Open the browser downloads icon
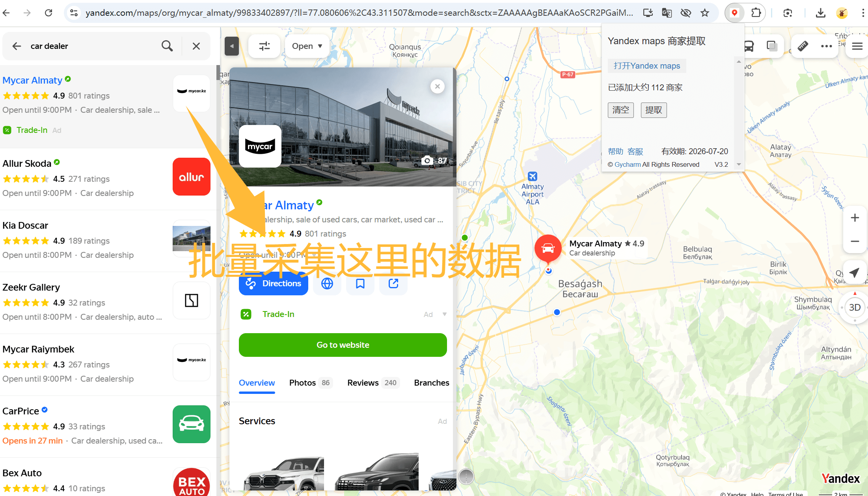 (x=821, y=13)
